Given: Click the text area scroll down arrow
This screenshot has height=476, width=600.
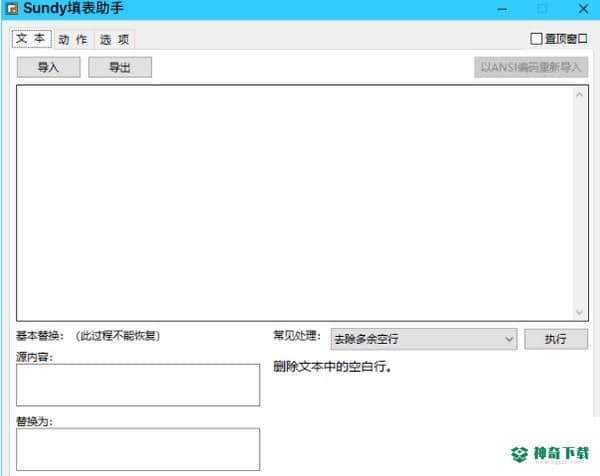Looking at the screenshot, I should pyautogui.click(x=580, y=312).
